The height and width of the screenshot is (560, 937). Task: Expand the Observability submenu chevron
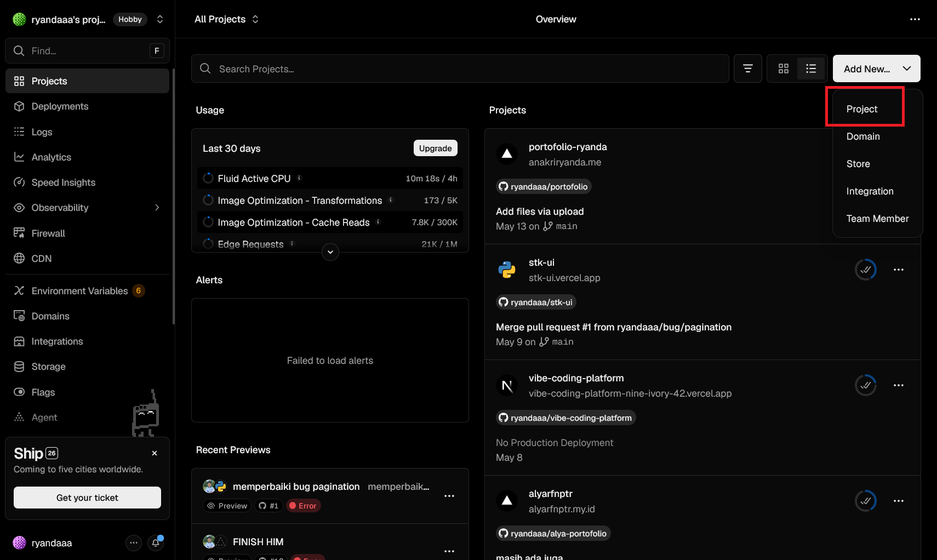(157, 208)
